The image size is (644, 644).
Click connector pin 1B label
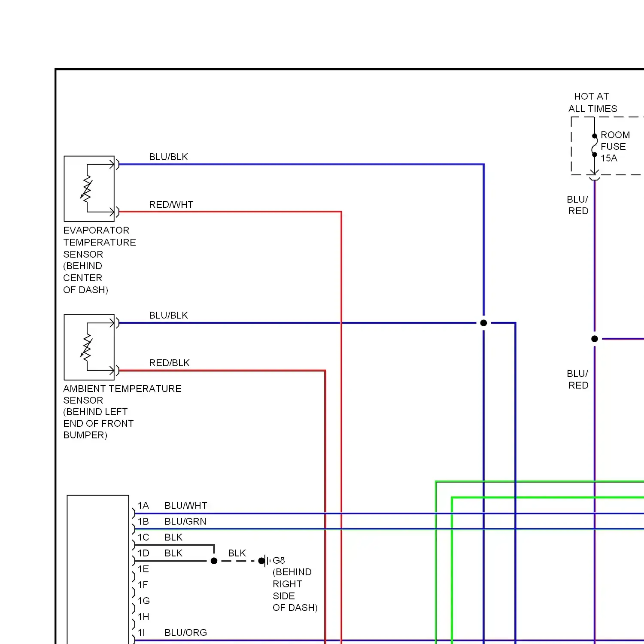(x=143, y=521)
